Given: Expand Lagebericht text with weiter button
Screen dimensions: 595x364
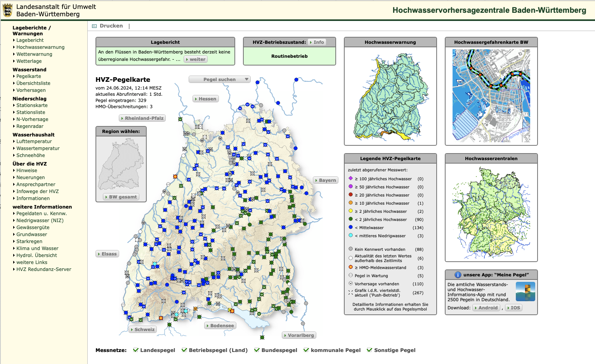Looking at the screenshot, I should (x=196, y=59).
